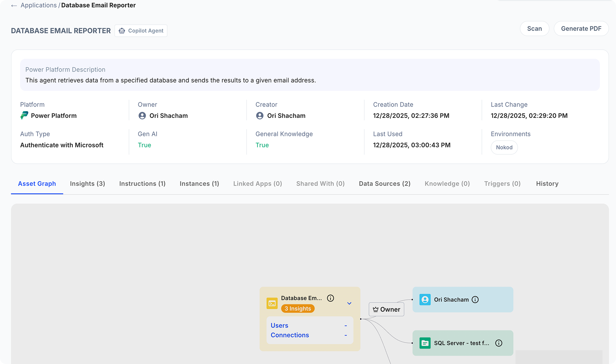Click the Creator avatar icon beside Ori Shacham
Viewport: 616px width, 364px height.
(260, 115)
